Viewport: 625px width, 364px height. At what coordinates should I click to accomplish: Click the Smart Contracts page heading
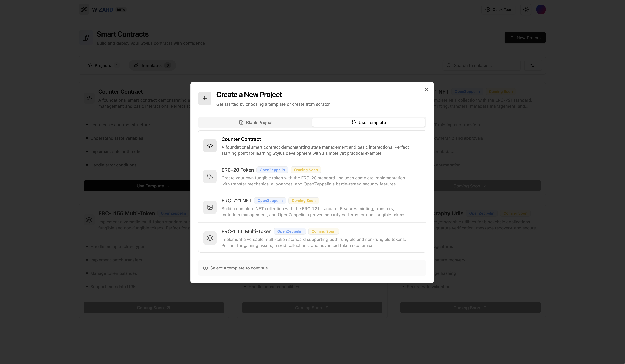(122, 34)
